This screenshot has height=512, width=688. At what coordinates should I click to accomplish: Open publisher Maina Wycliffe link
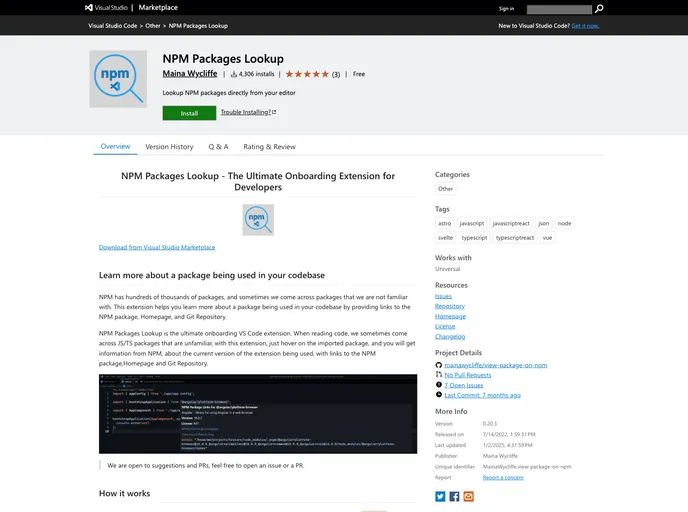coord(190,74)
